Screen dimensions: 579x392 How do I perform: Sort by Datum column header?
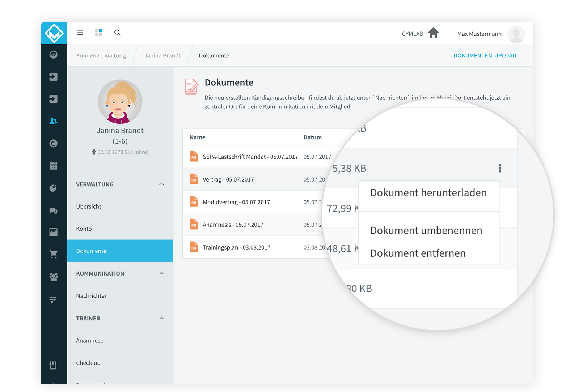tap(312, 137)
